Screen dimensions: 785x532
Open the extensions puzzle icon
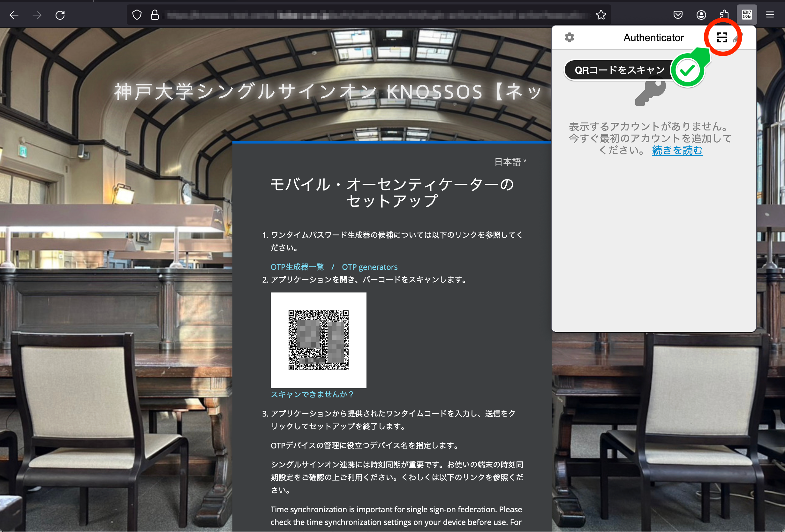[x=724, y=15]
